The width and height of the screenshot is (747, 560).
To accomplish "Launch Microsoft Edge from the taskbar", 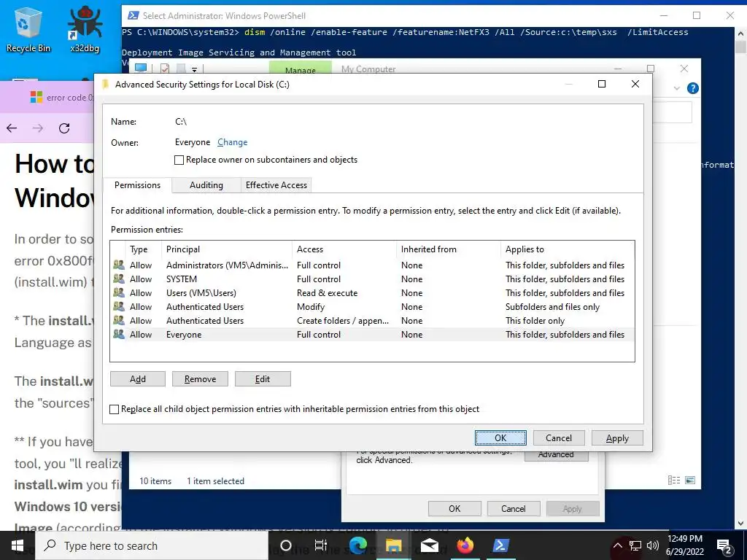I will [x=358, y=545].
